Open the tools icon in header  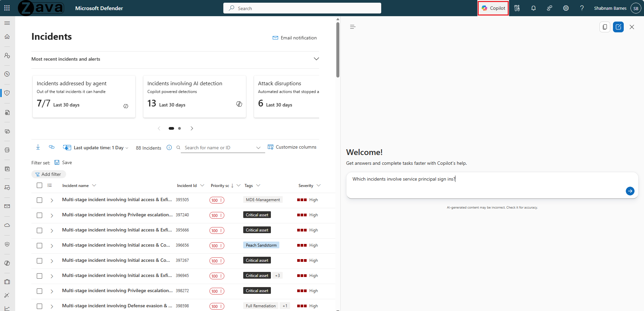[517, 8]
